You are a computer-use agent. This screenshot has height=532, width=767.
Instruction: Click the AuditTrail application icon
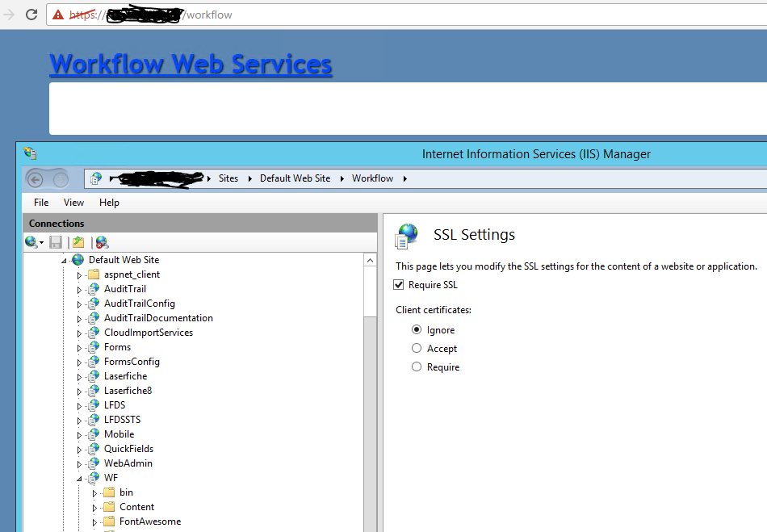(94, 289)
